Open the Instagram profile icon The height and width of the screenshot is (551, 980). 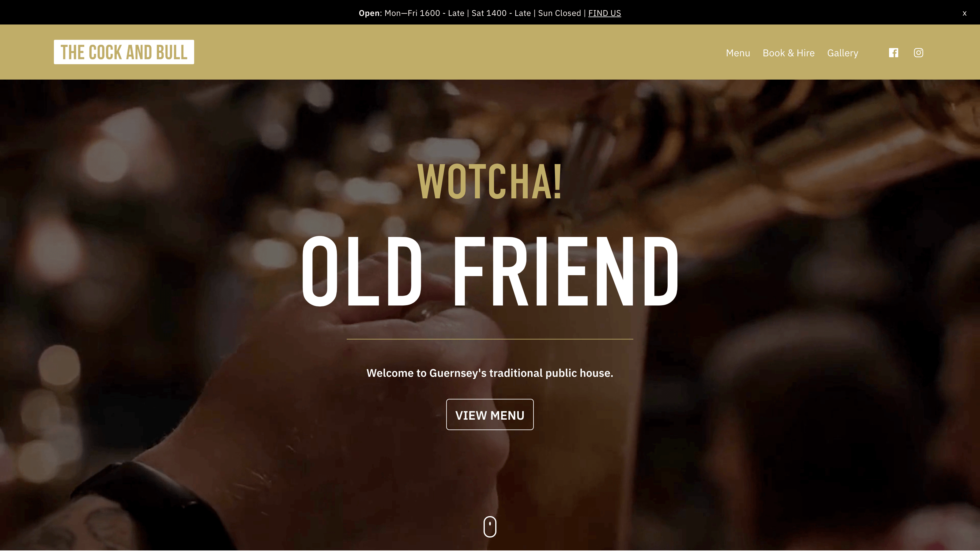[x=918, y=53]
